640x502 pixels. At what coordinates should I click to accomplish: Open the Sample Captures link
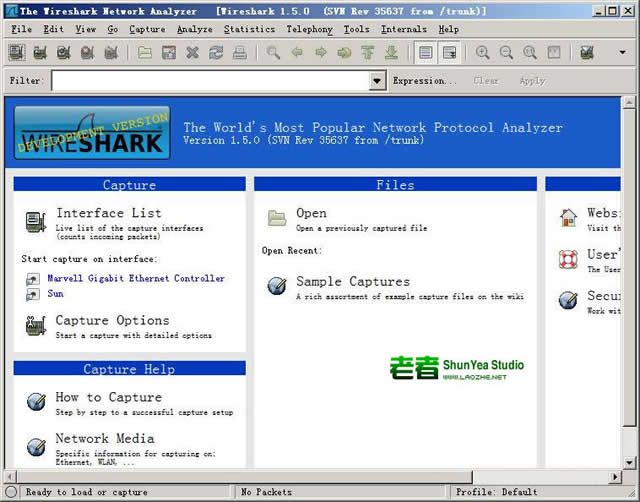tap(353, 282)
